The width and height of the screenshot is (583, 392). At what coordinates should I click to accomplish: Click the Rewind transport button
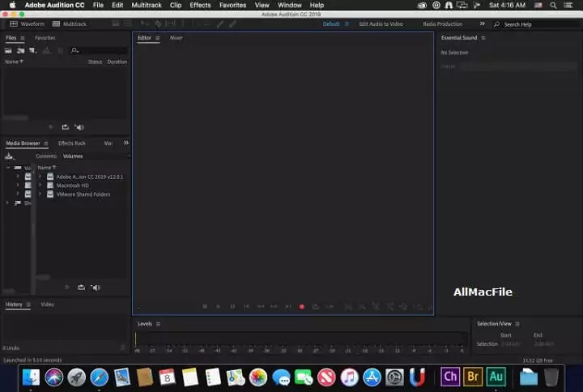tap(260, 306)
